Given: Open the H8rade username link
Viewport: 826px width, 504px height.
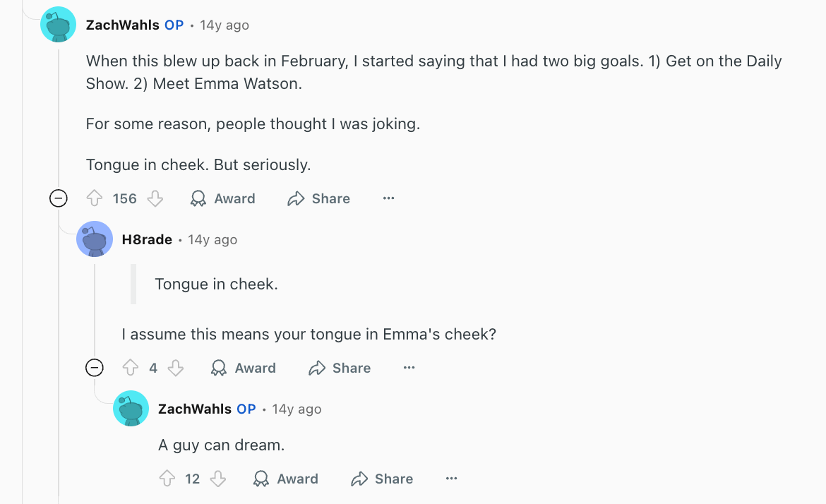Looking at the screenshot, I should coord(147,240).
